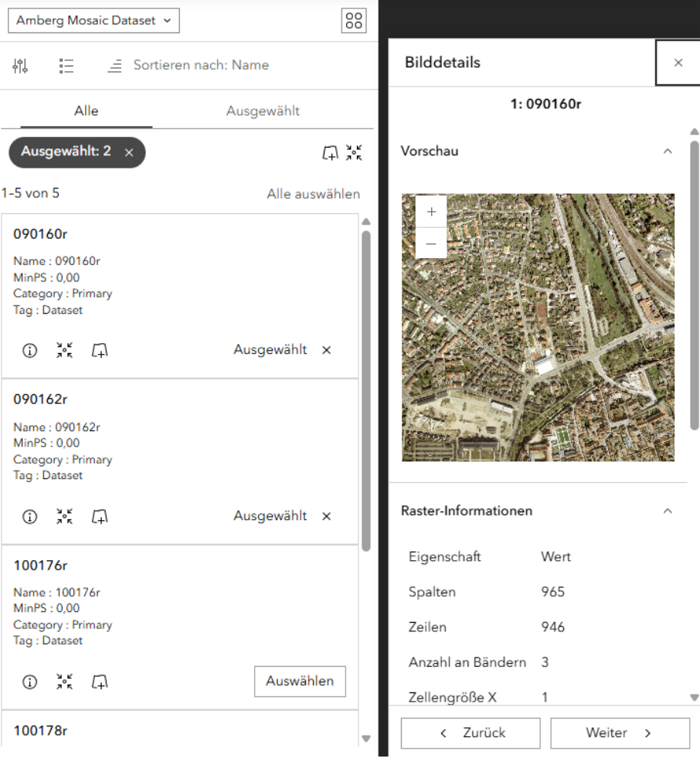Viewport: 700px width, 758px height.
Task: Click the 100178r image title
Action: click(x=40, y=730)
